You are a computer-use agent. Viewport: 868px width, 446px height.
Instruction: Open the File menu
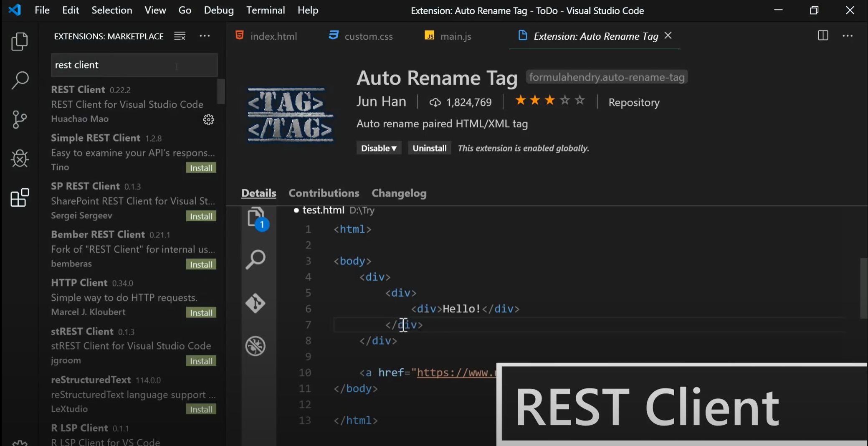(42, 10)
